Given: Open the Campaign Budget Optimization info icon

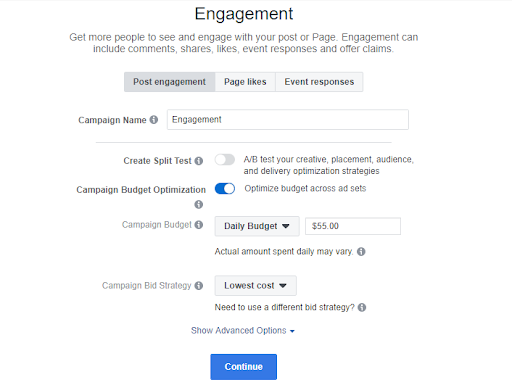Looking at the screenshot, I should tap(199, 204).
